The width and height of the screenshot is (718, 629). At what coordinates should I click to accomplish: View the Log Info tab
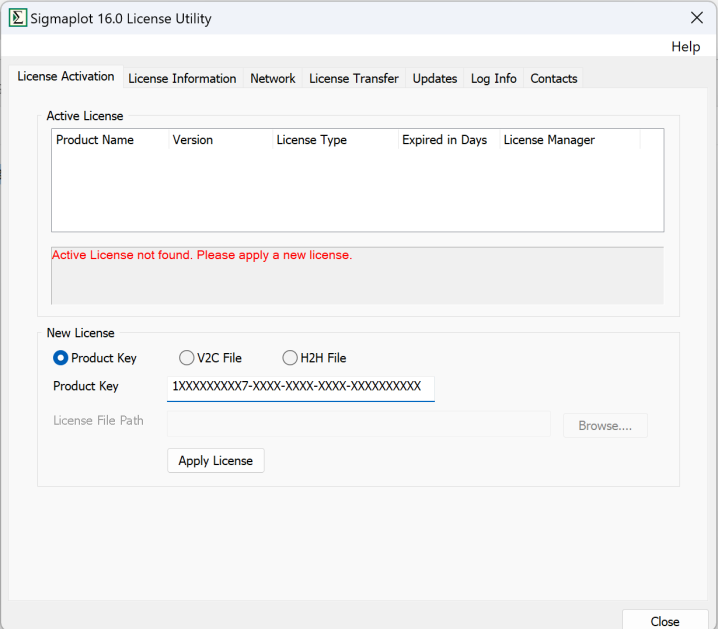pos(493,79)
